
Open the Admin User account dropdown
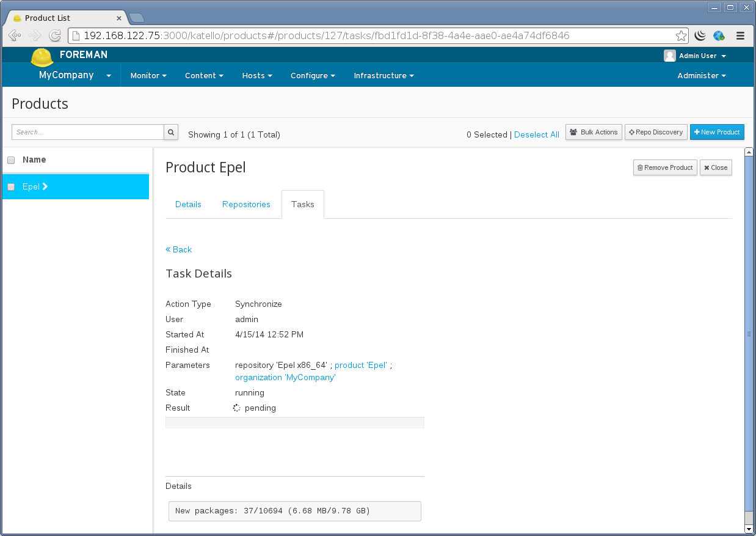(696, 56)
